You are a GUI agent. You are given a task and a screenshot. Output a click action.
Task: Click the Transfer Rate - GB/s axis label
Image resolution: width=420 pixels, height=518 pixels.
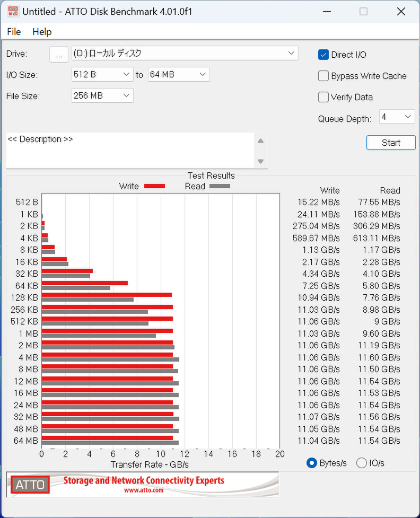tap(150, 465)
